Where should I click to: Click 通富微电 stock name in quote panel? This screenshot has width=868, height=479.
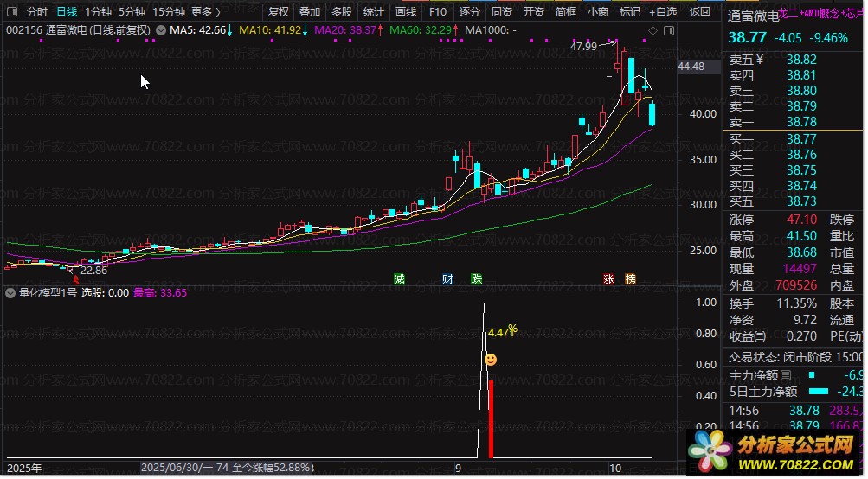click(753, 16)
